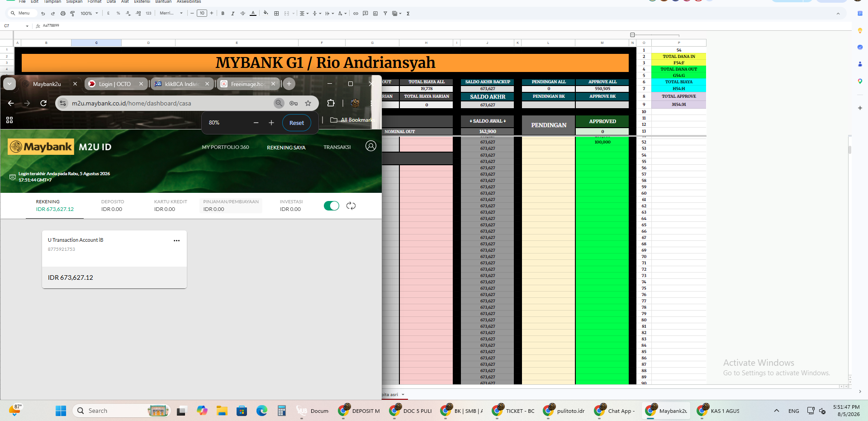Toggle the green balance visibility switch
The image size is (868, 421).
pyautogui.click(x=332, y=206)
